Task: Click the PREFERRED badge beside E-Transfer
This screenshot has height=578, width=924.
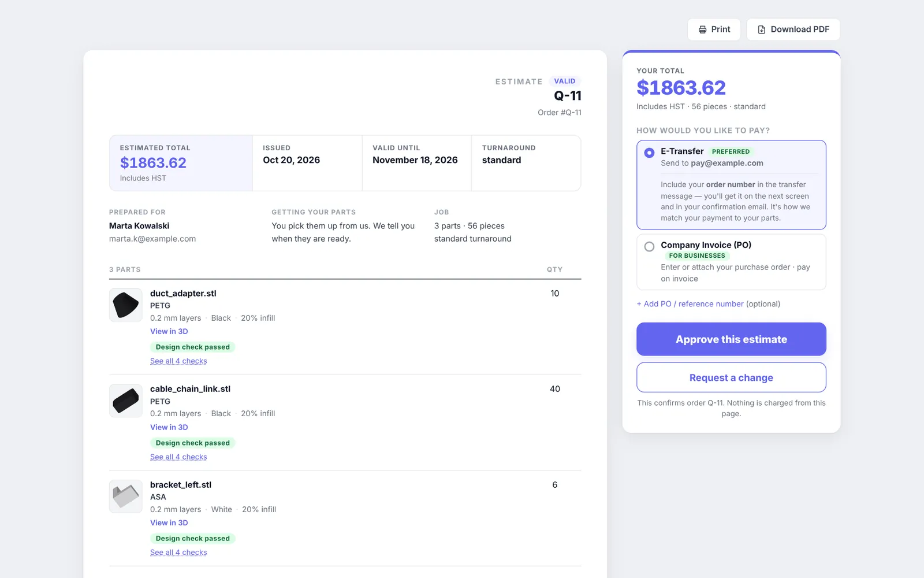Action: click(731, 151)
